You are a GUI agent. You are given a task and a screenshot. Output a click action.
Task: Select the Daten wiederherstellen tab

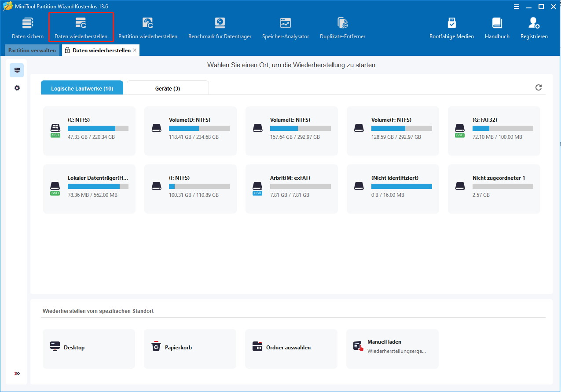click(x=101, y=51)
